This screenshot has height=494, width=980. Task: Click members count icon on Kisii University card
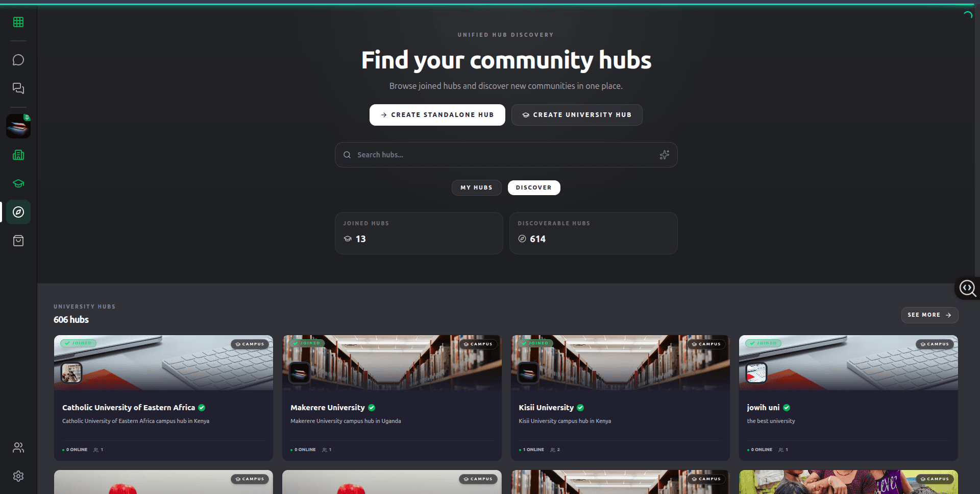(x=553, y=450)
